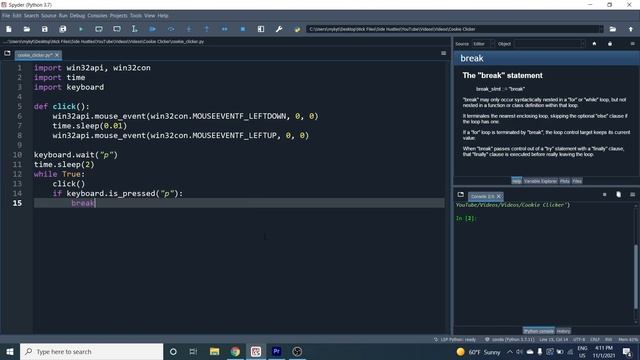The width and height of the screenshot is (640, 360).
Task: Expand the Help Source dropdown
Action: coord(483,44)
